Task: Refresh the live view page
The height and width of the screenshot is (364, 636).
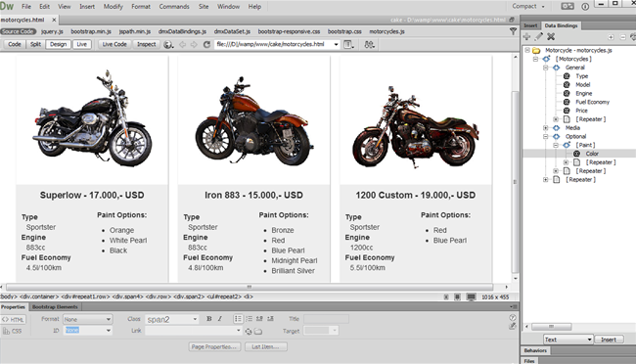Action: tap(206, 45)
